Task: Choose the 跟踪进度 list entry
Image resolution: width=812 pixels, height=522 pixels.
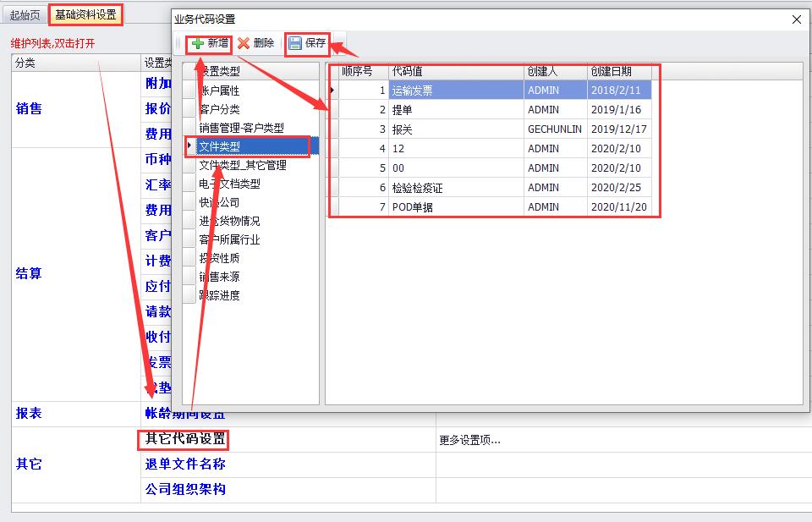Action: [219, 295]
